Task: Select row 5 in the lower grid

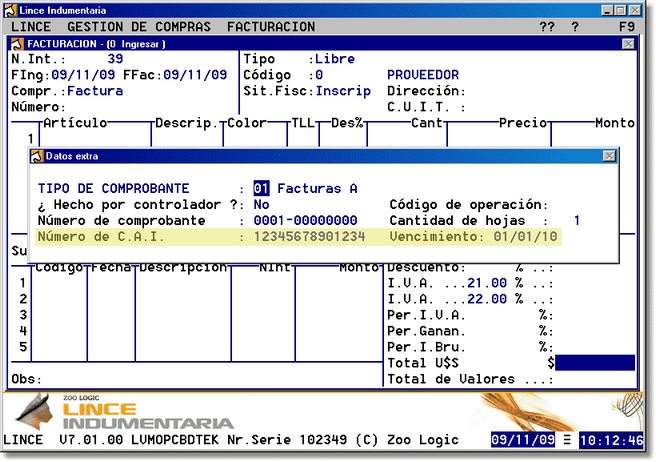Action: [x=23, y=347]
